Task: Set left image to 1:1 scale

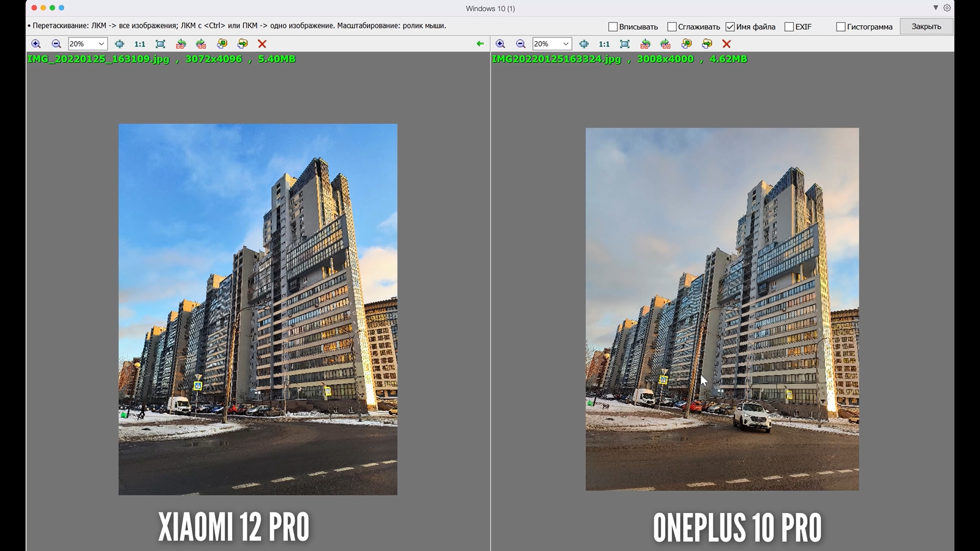Action: coord(140,44)
